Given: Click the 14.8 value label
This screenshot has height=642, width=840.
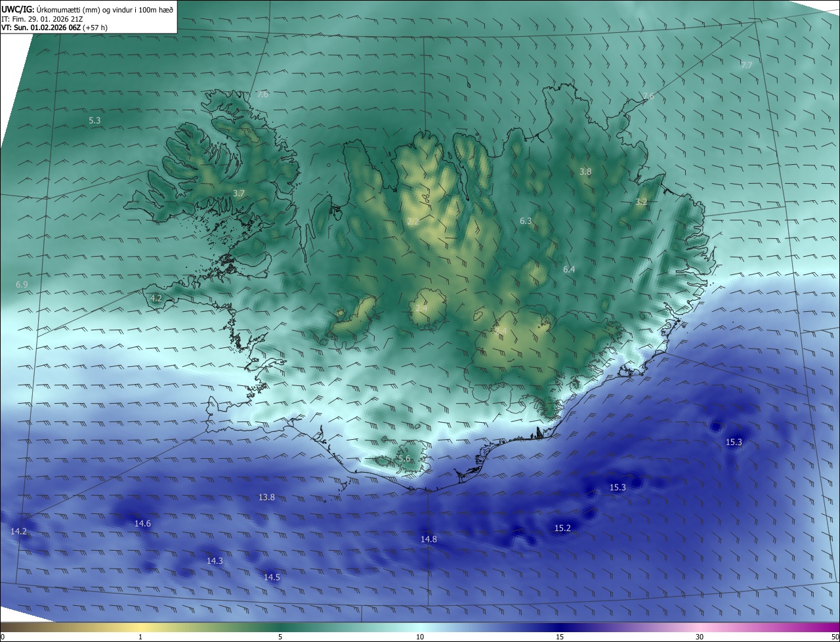Looking at the screenshot, I should click(x=429, y=540).
